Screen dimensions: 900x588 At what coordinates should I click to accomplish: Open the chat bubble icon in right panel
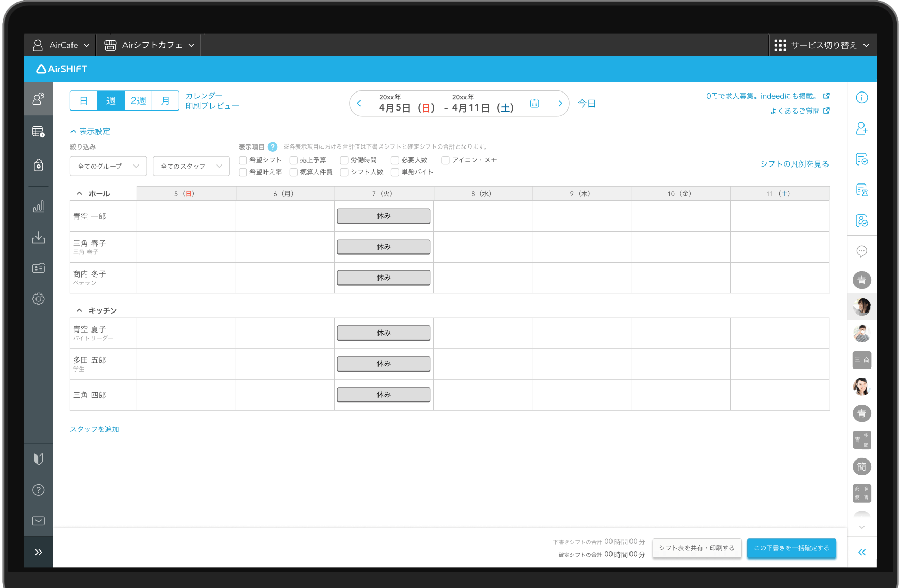click(x=862, y=251)
